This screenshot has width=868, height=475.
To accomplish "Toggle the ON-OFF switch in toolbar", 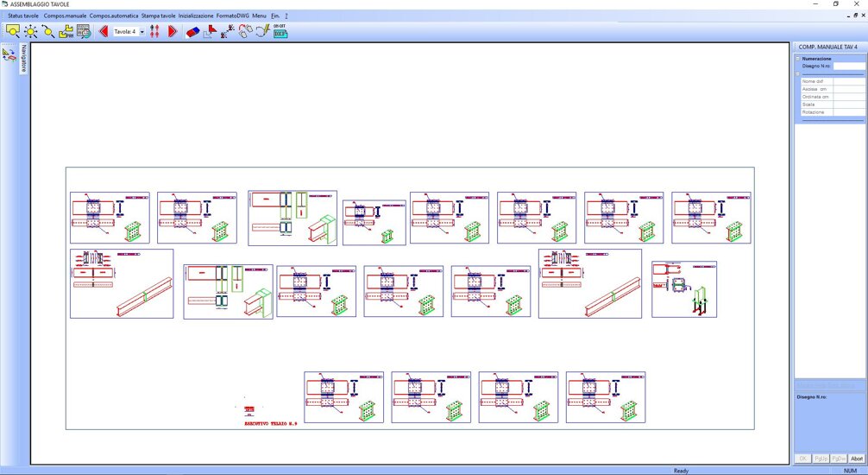I will (280, 26).
